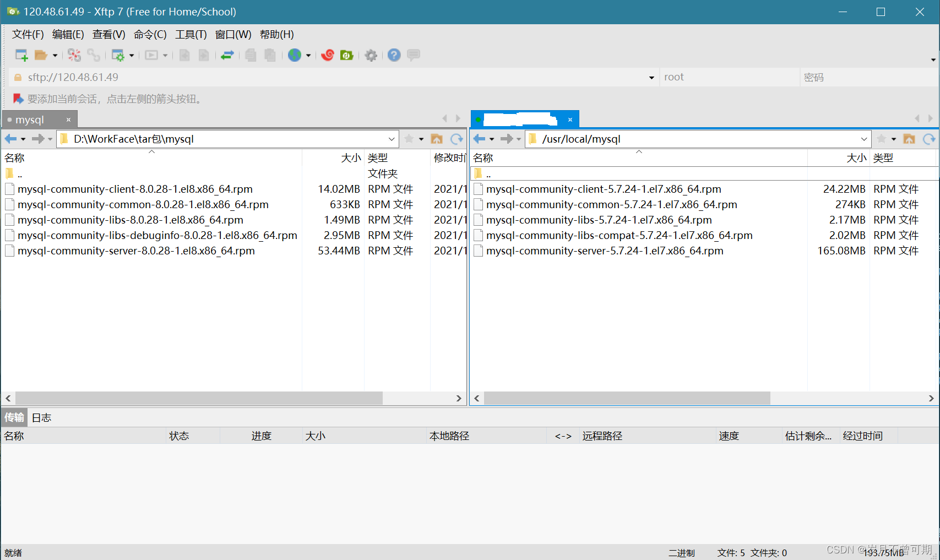This screenshot has height=560, width=940.
Task: Sort remote files by 名称 column
Action: coord(639,158)
